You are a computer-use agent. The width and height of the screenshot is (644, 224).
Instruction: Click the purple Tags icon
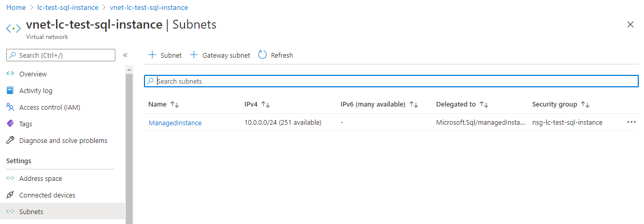point(10,124)
